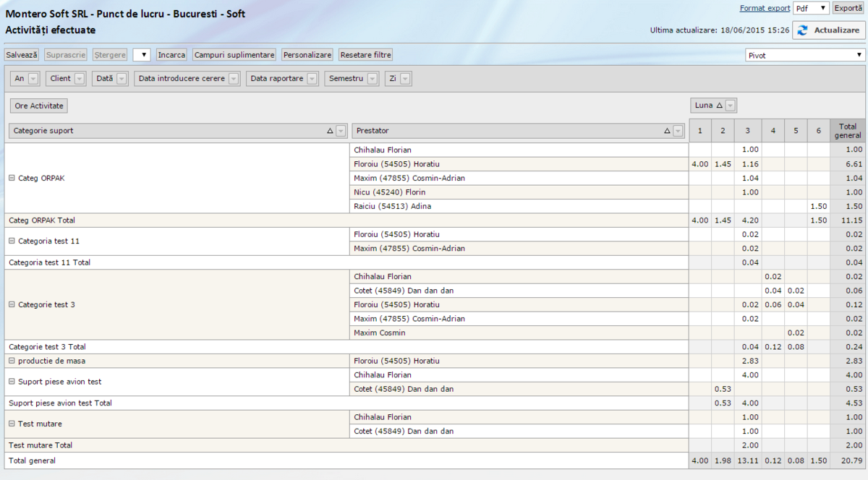Open filter arrow on Client field
The height and width of the screenshot is (480, 868).
coord(80,79)
